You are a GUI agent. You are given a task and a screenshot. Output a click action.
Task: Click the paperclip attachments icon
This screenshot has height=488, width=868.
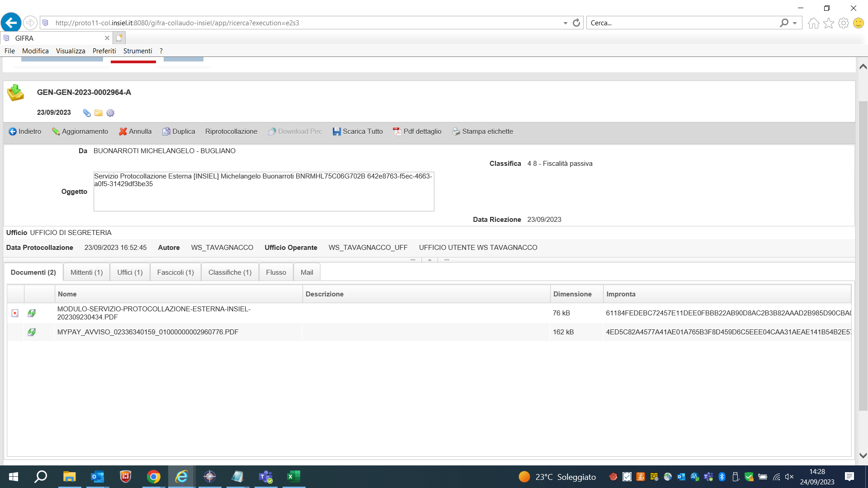87,113
